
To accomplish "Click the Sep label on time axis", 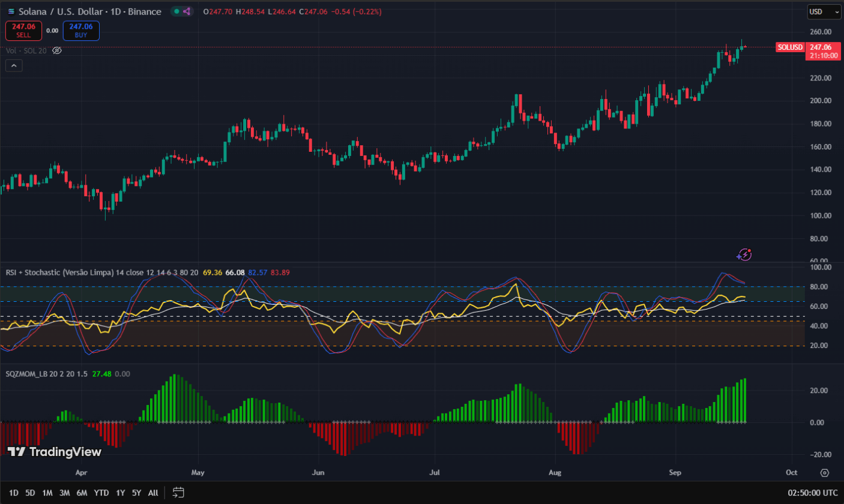I will 677,473.
